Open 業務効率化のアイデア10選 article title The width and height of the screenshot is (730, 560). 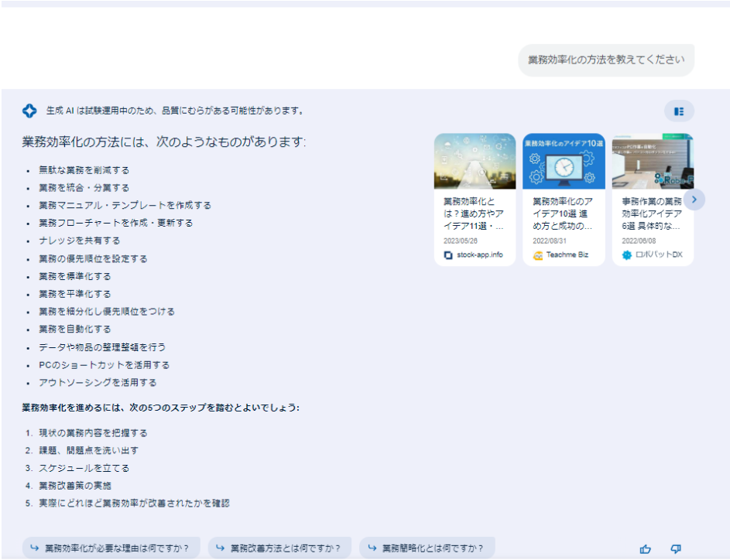point(563,213)
